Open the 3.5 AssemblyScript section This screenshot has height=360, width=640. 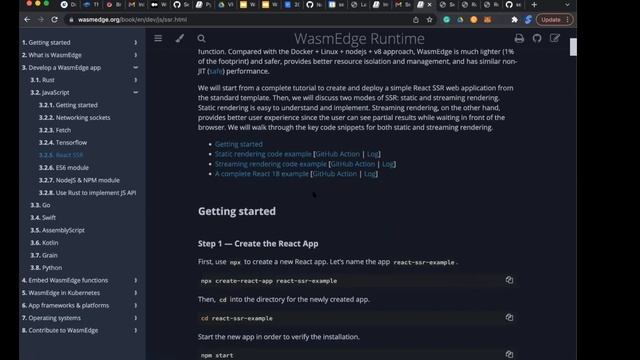[x=57, y=230]
